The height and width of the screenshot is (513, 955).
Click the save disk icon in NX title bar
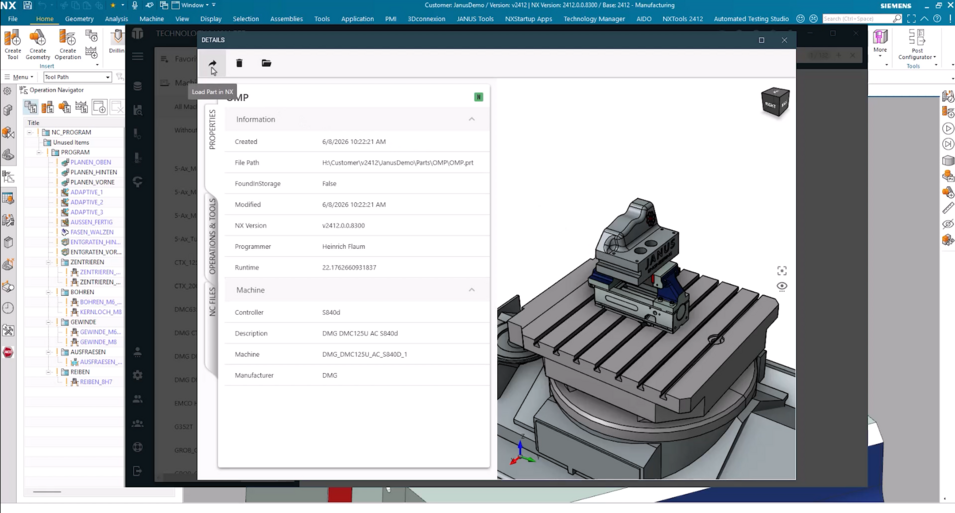[x=27, y=5]
